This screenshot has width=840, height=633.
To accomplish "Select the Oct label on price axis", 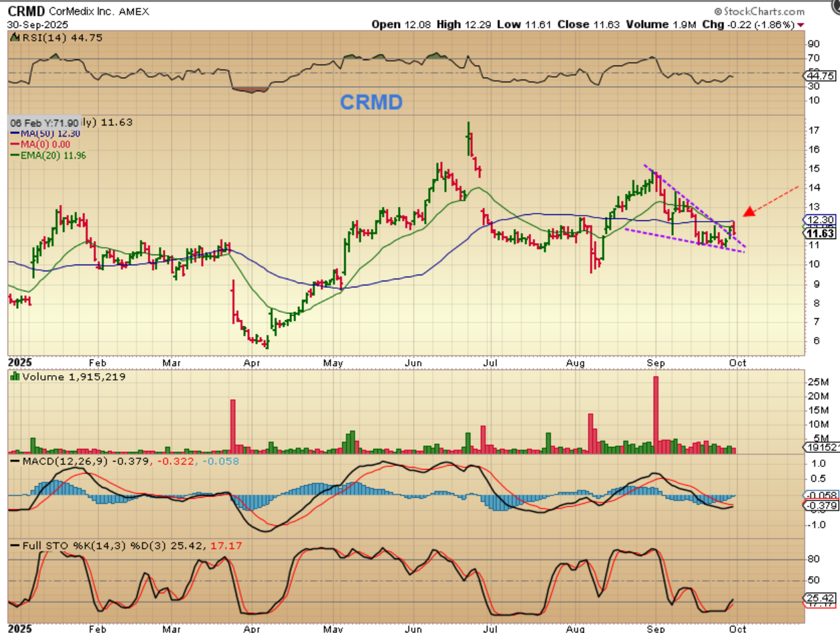I will pos(737,362).
